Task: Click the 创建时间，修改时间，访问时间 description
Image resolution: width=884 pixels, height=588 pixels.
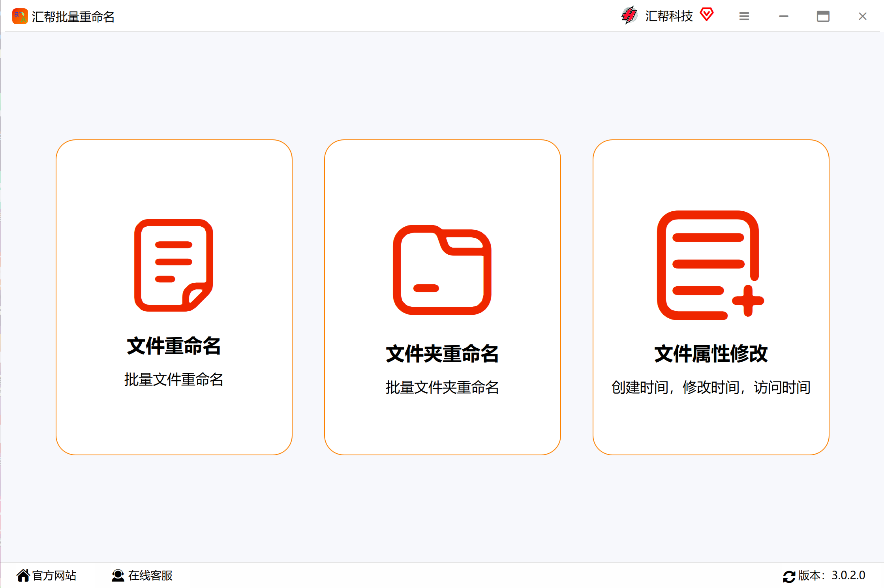Action: (711, 387)
